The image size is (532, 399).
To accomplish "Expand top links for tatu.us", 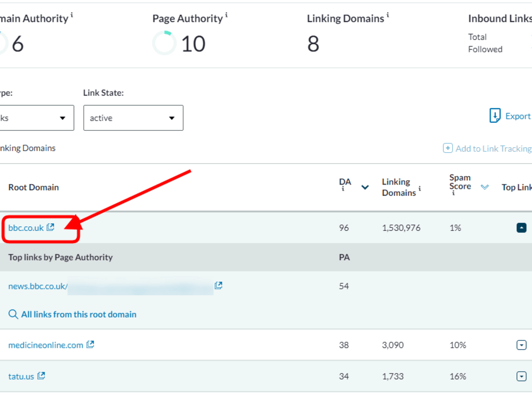I will (521, 376).
